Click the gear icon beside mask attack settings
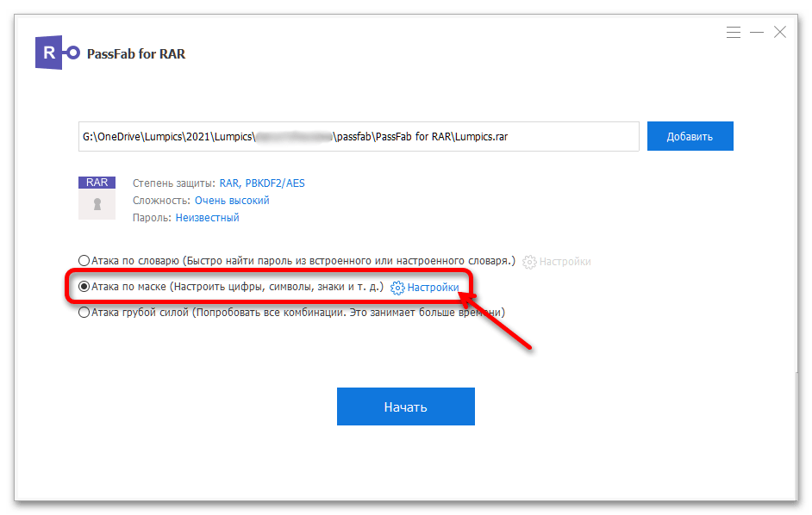 pos(397,288)
